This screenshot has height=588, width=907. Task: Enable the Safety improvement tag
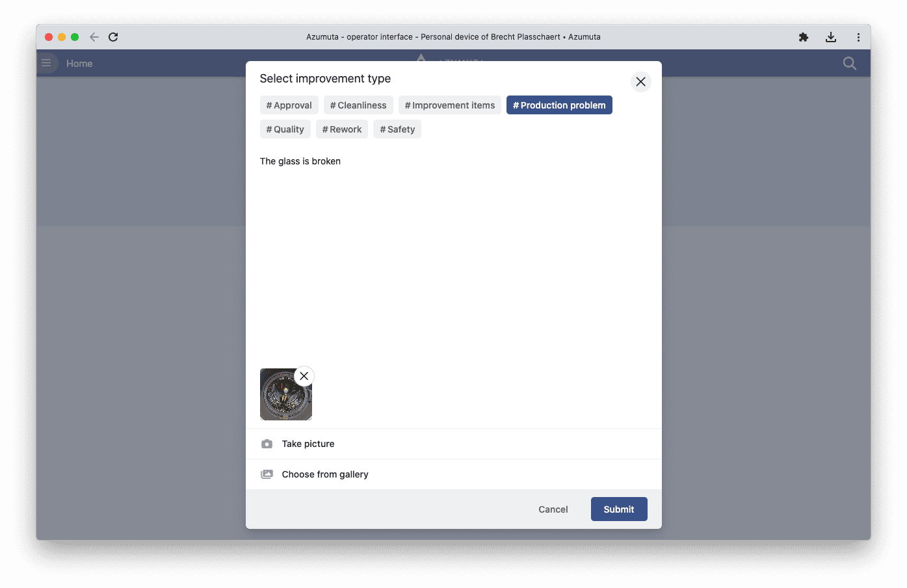coord(397,129)
